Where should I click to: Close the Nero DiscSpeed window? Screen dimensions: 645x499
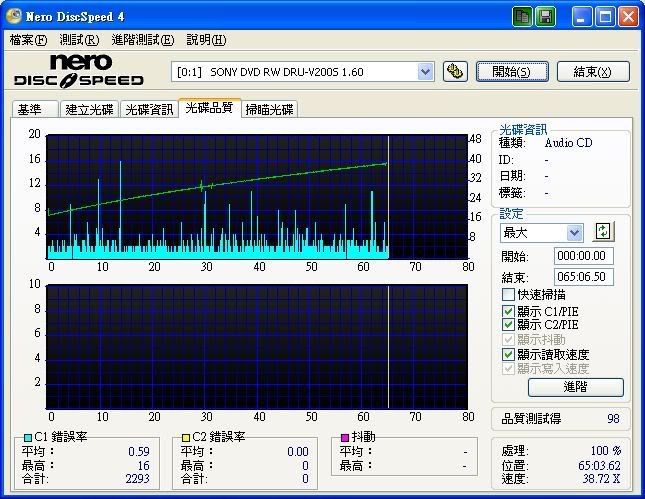[x=628, y=17]
